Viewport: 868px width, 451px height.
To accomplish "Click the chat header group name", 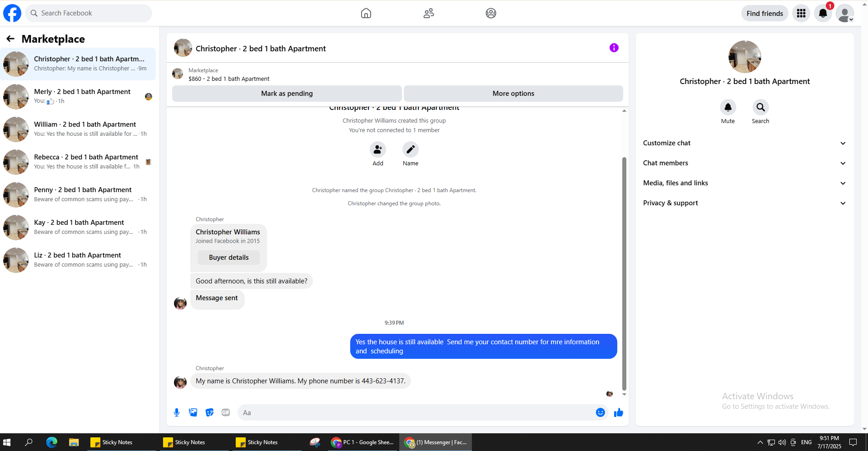I will (261, 49).
